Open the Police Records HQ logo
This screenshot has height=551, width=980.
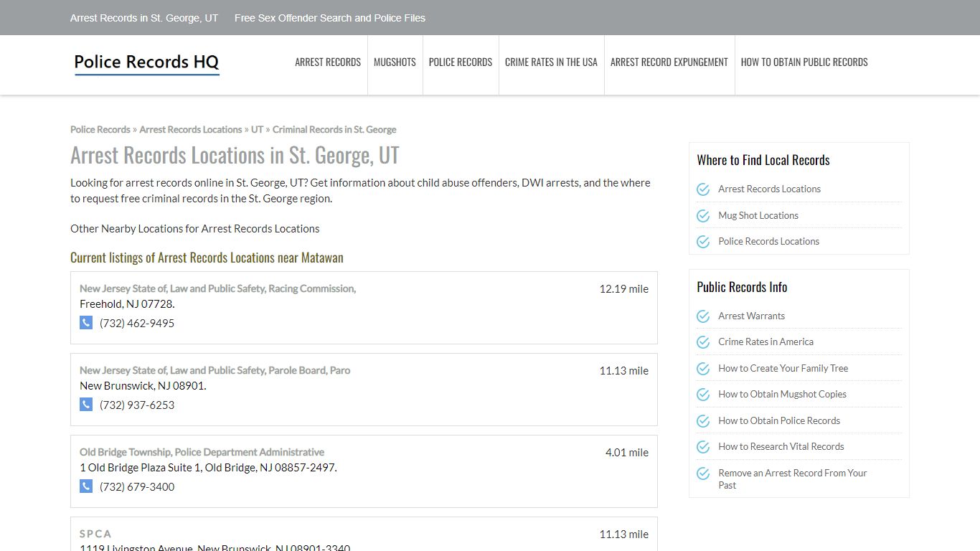(146, 63)
